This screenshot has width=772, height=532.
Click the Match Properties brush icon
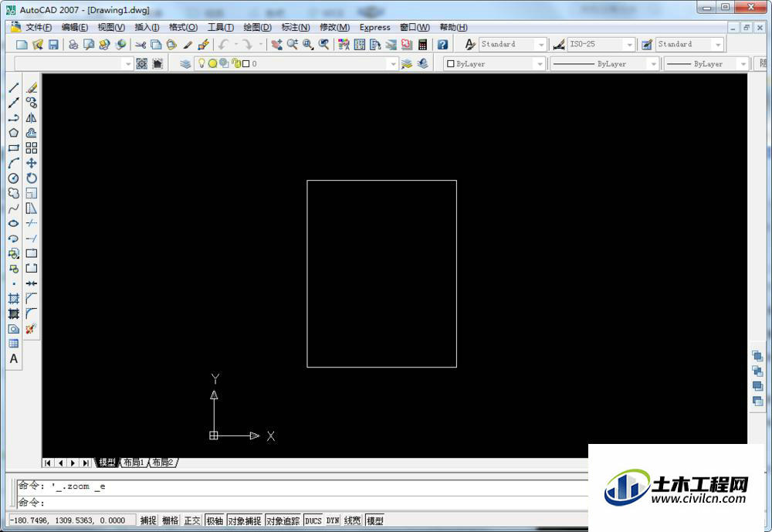(x=188, y=45)
